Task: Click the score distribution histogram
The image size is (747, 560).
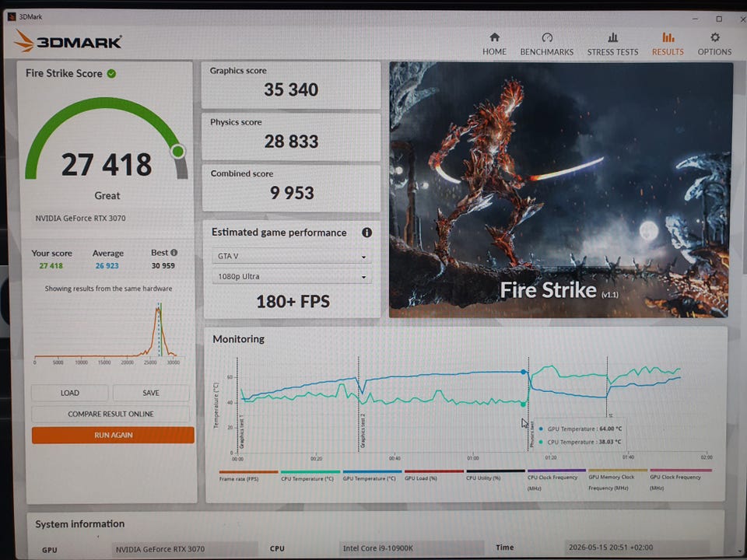Action: click(x=109, y=334)
